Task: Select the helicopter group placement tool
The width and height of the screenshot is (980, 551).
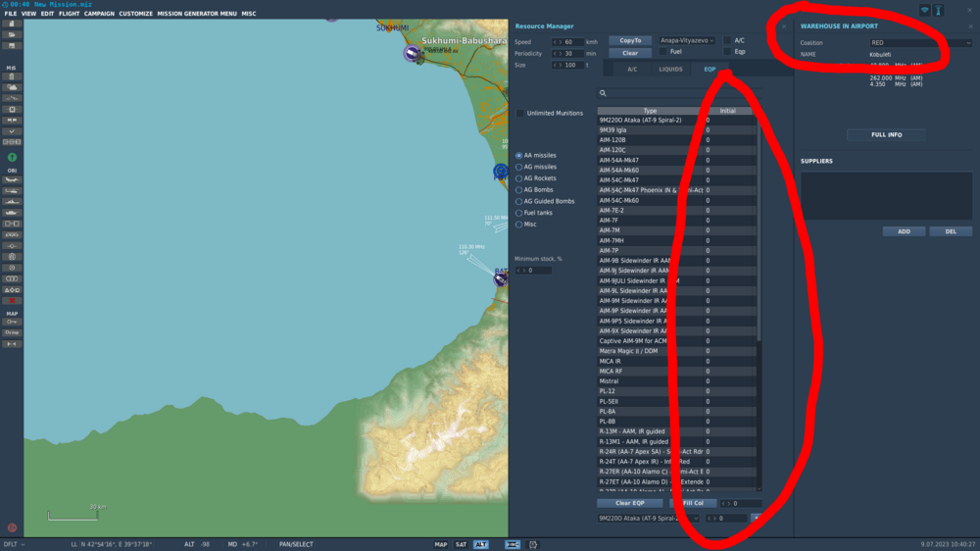Action: (x=11, y=191)
